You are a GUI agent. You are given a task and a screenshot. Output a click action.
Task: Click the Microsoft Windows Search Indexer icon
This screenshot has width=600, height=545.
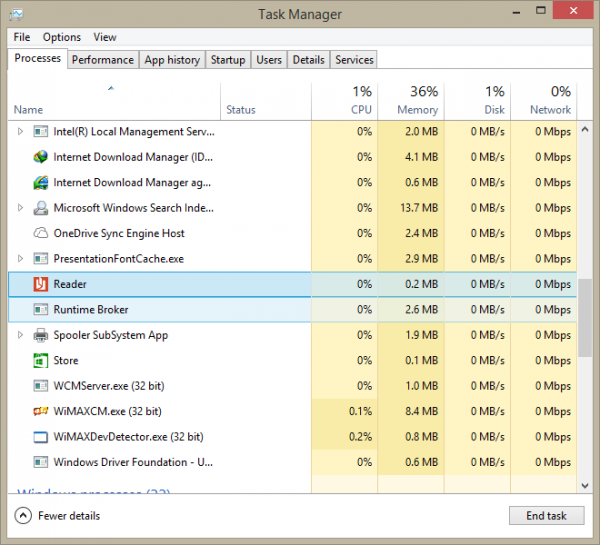coord(41,208)
